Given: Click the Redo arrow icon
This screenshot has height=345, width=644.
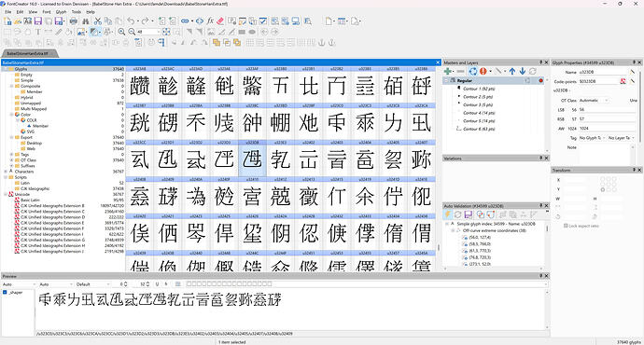Looking at the screenshot, I should (x=145, y=21).
